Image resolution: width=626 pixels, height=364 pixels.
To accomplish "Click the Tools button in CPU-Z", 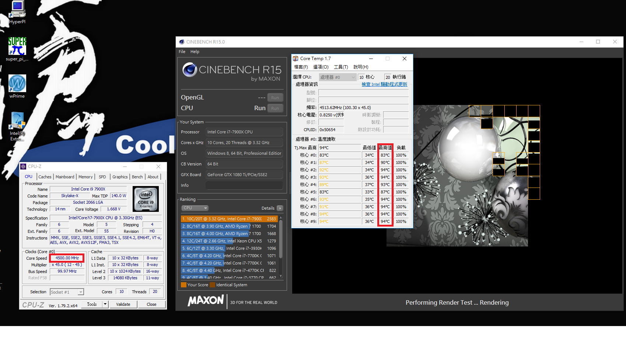I will 92,304.
